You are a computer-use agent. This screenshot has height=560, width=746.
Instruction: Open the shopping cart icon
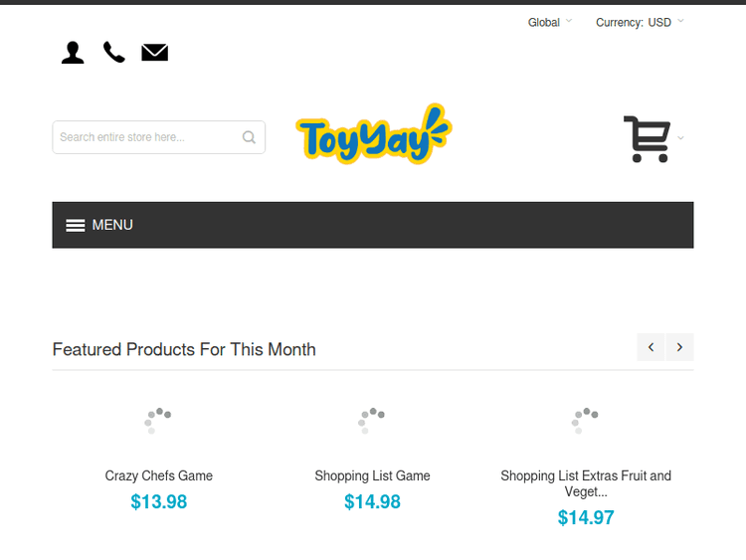647,139
